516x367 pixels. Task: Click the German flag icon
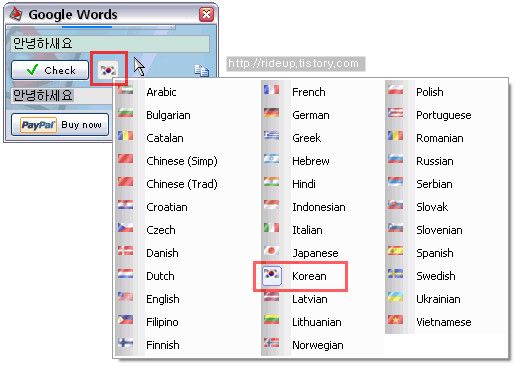(271, 113)
